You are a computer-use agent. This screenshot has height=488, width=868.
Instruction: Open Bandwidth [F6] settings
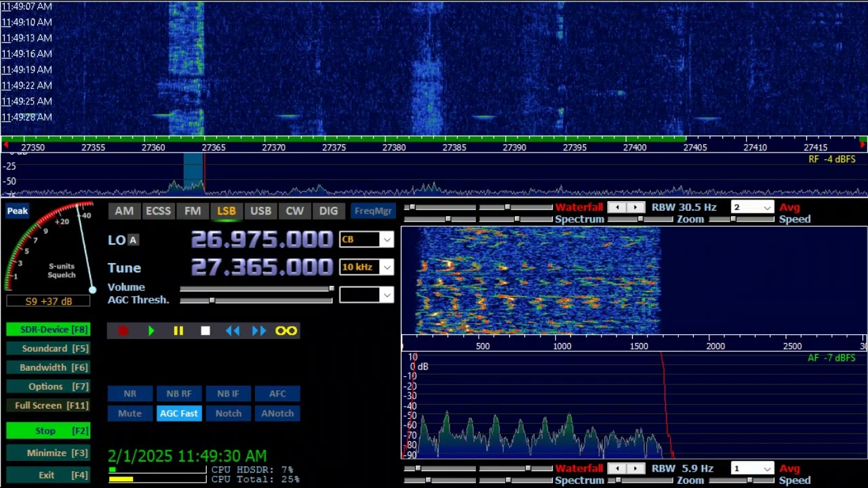48,367
